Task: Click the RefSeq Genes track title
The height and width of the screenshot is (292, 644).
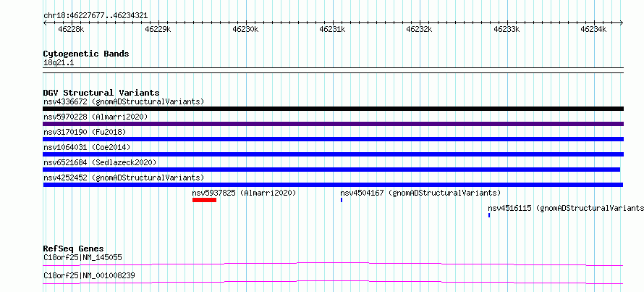Action: point(73,249)
